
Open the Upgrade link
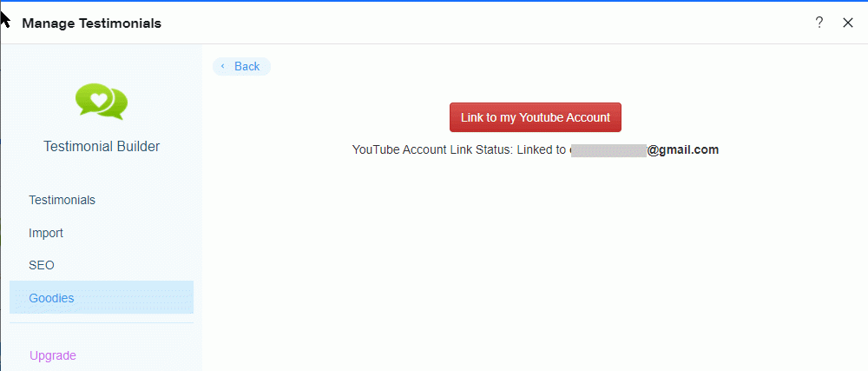tap(53, 355)
